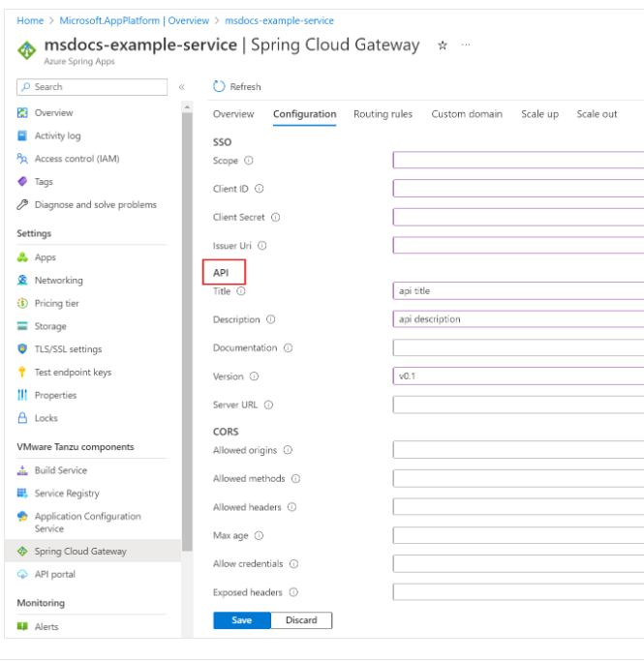This screenshot has height=661, width=644.
Task: Click the Networking icon
Action: tap(22, 280)
